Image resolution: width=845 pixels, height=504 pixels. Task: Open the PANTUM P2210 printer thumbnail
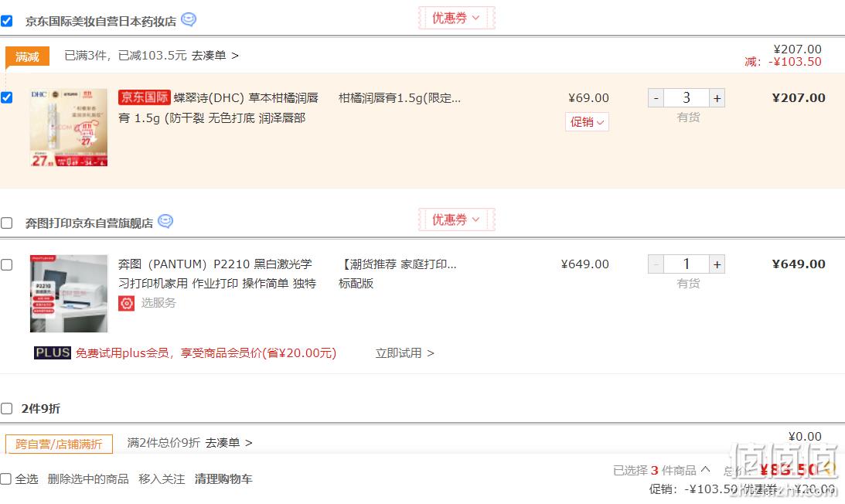(x=69, y=293)
